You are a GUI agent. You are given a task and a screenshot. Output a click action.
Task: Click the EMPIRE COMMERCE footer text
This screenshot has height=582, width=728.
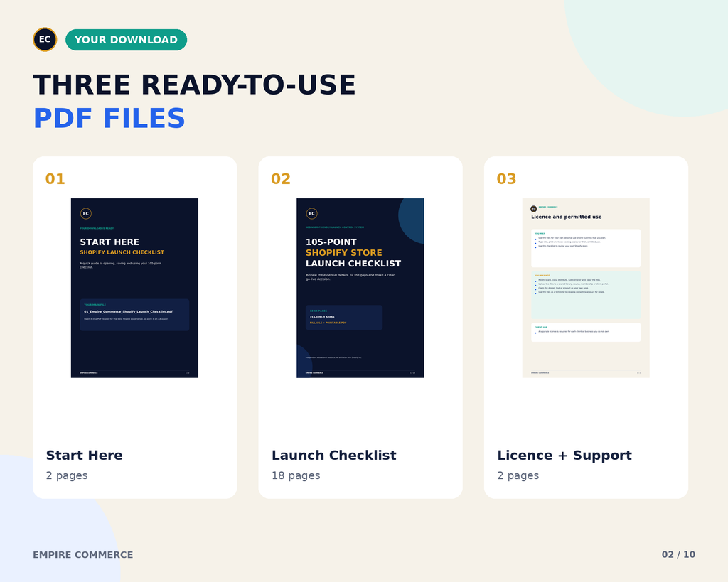[x=82, y=554]
